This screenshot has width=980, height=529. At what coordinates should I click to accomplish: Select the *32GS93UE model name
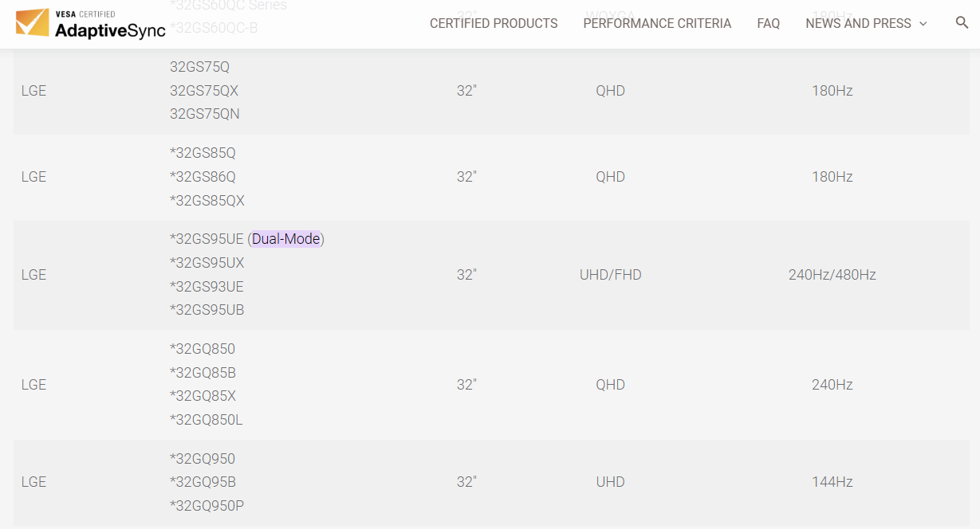(x=207, y=287)
